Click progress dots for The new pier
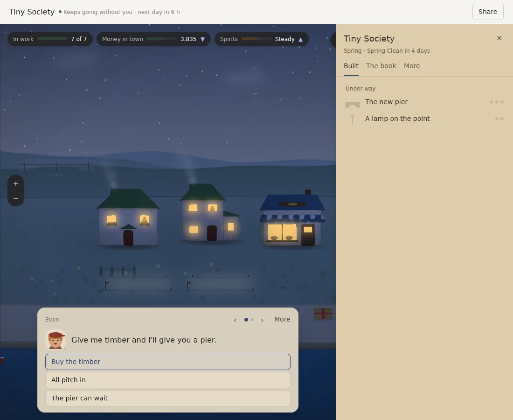 pos(497,102)
